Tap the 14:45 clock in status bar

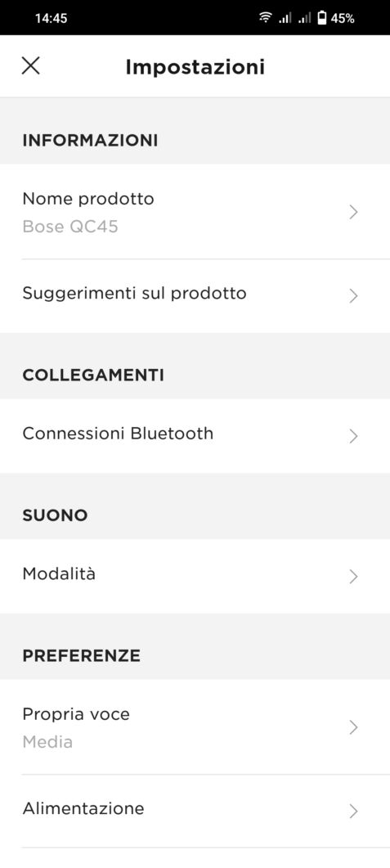point(51,18)
